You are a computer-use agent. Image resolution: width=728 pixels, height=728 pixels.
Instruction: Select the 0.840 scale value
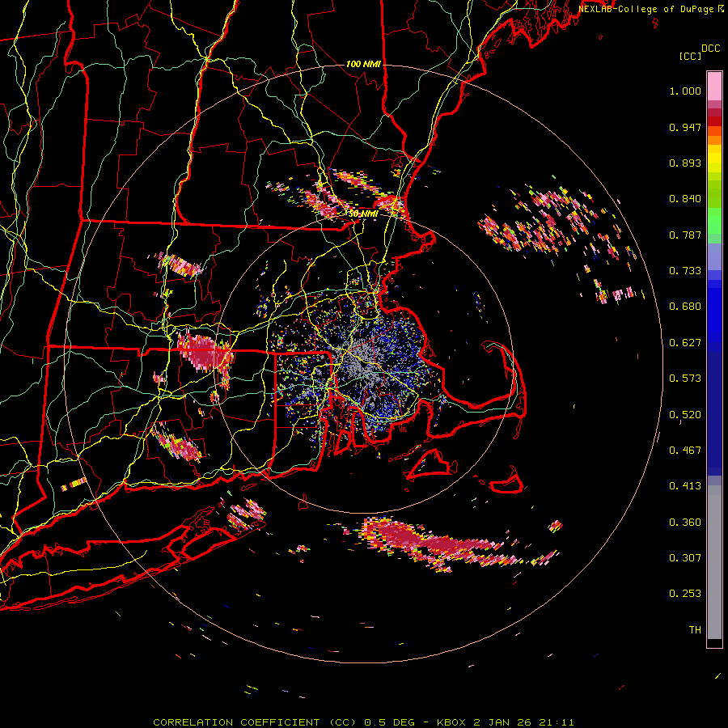685,199
